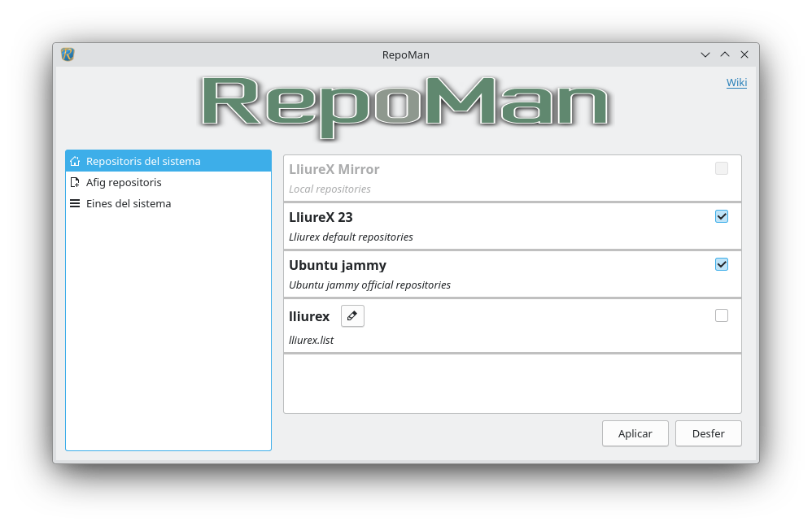Edit the lliurex repository with pencil button
This screenshot has height=526, width=812.
click(352, 316)
